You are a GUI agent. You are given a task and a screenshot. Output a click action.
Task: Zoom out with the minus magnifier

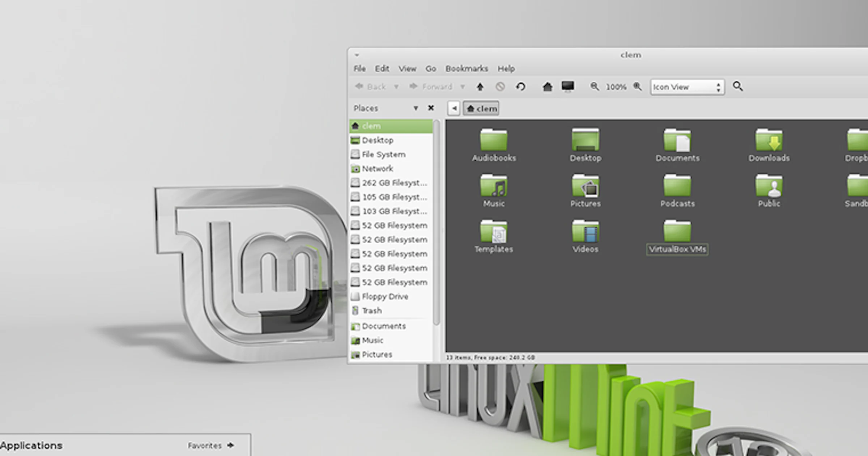tap(594, 86)
